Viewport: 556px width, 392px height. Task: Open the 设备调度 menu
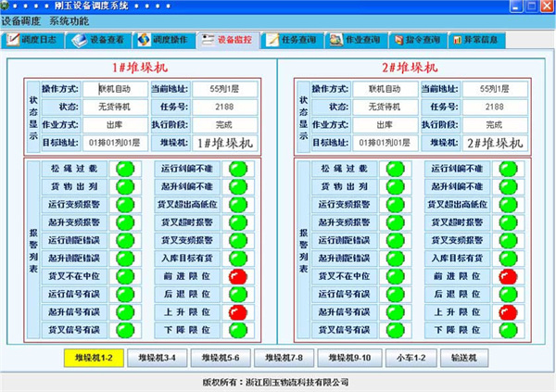tap(20, 20)
